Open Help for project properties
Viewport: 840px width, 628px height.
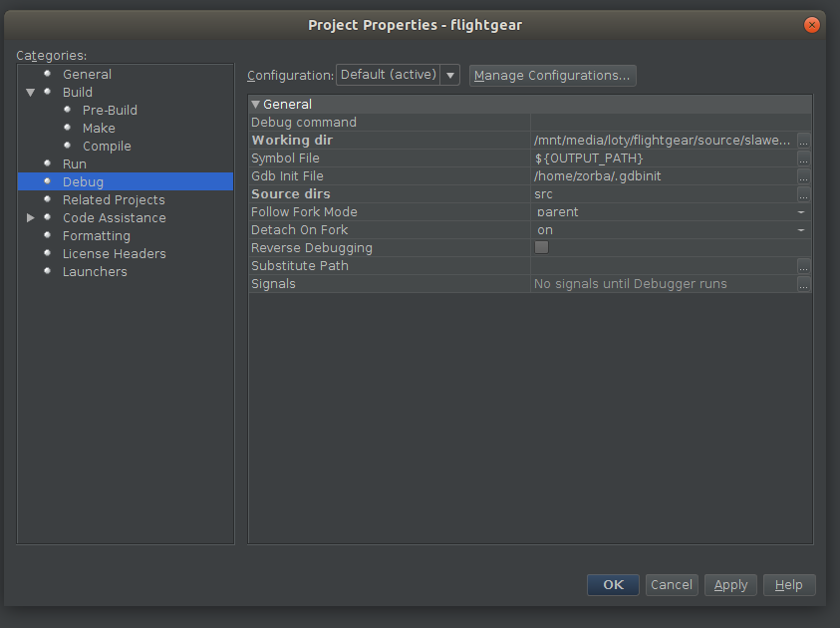(x=789, y=584)
